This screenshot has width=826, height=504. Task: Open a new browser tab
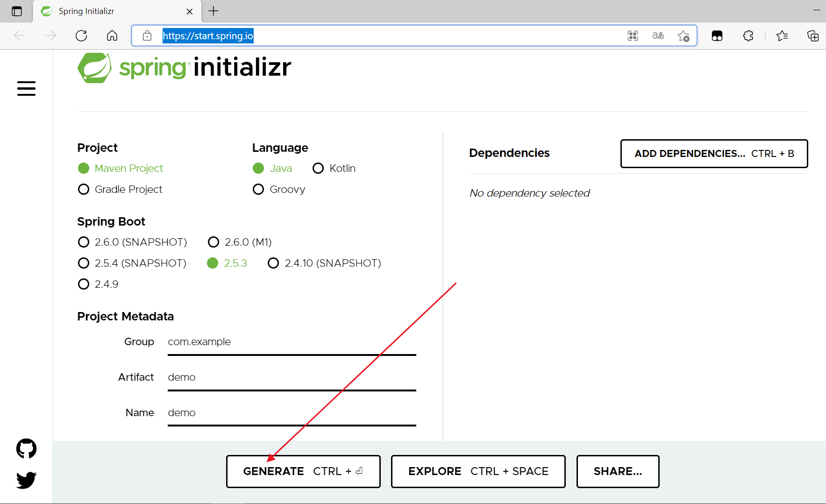(214, 11)
